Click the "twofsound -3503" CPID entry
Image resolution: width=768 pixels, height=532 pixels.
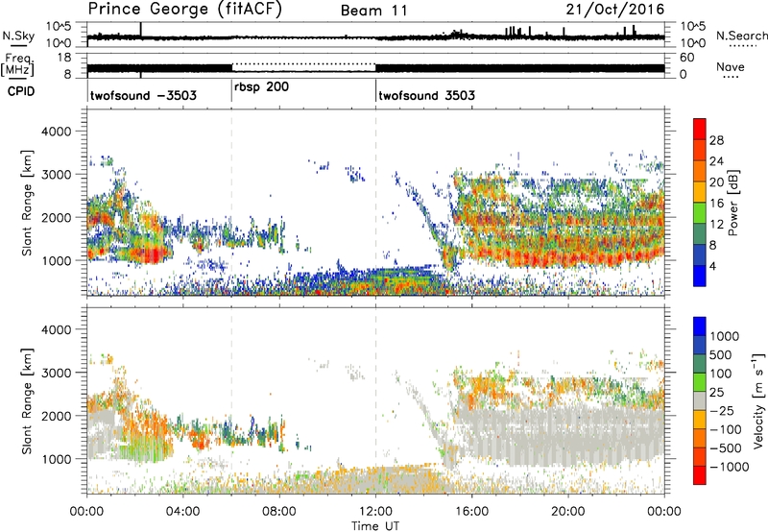coord(143,95)
